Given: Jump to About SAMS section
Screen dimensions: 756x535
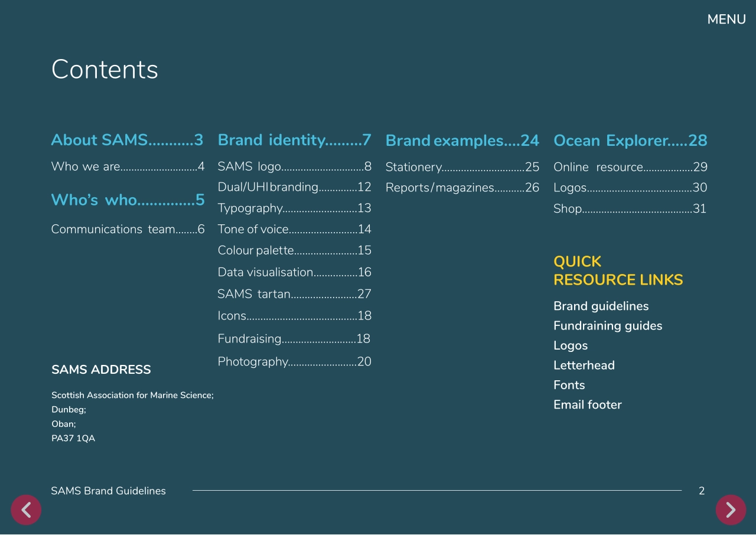Looking at the screenshot, I should tap(127, 140).
